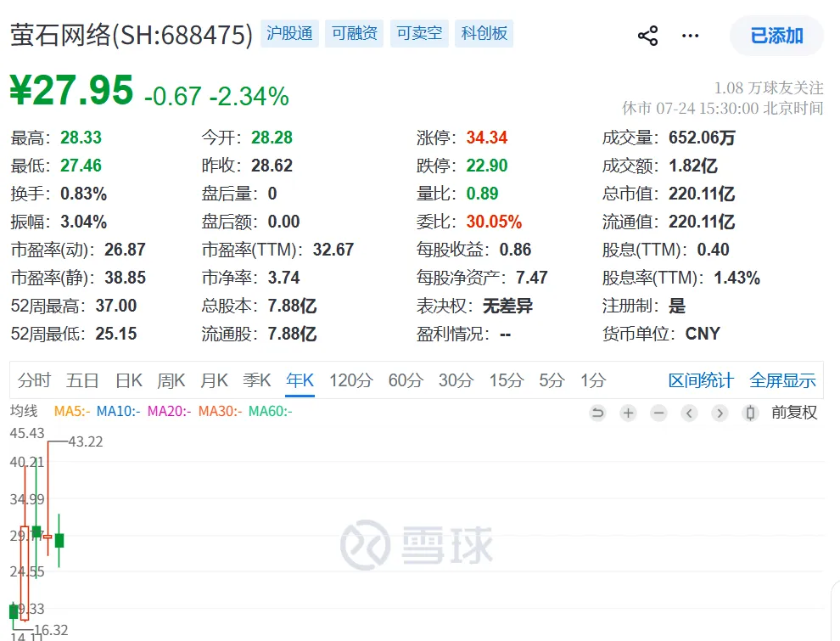This screenshot has width=840, height=641.
Task: Switch to the 15分 chart tab
Action: tap(507, 380)
